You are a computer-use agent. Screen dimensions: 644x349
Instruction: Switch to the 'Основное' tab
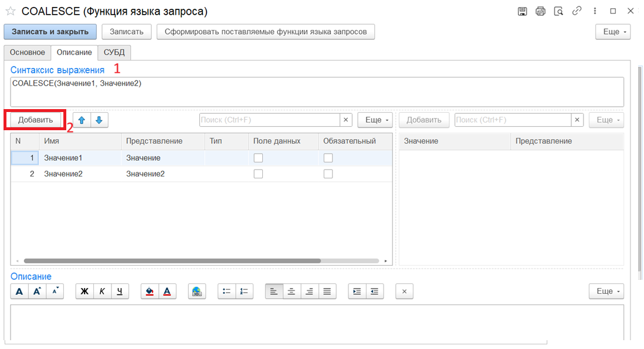tap(28, 52)
